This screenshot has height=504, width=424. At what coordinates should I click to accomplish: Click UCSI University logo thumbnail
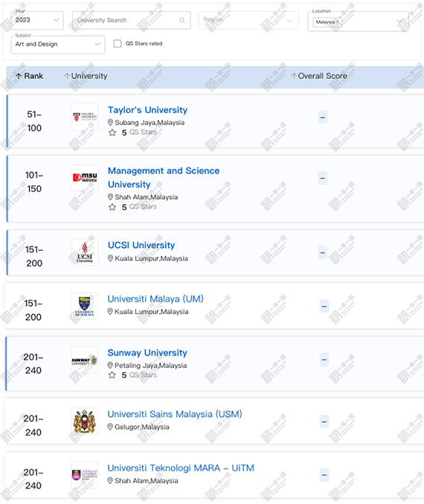85,252
